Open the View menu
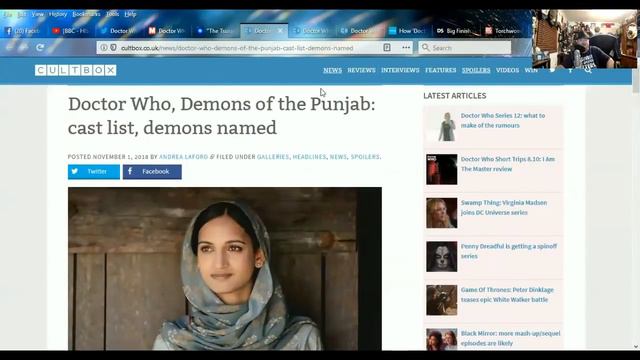 38,14
